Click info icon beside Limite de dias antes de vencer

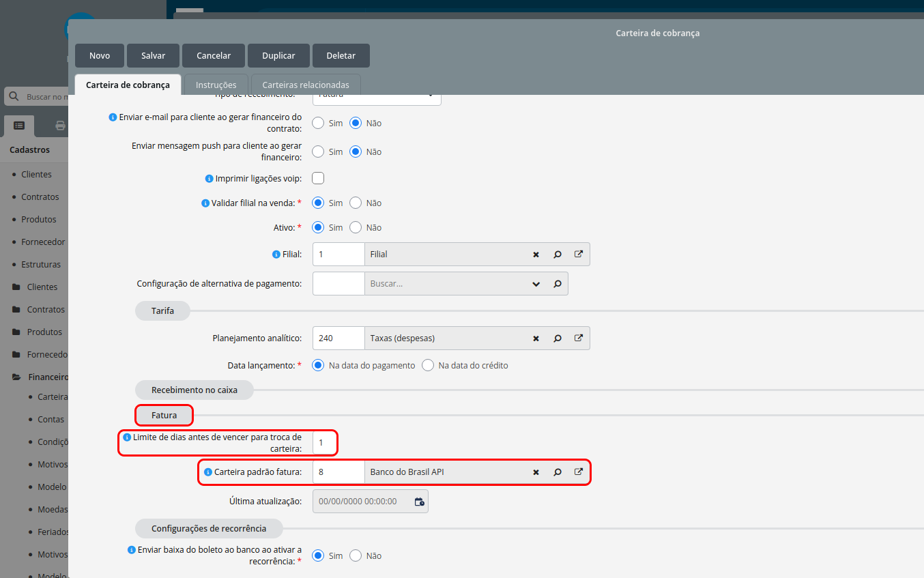pyautogui.click(x=127, y=437)
